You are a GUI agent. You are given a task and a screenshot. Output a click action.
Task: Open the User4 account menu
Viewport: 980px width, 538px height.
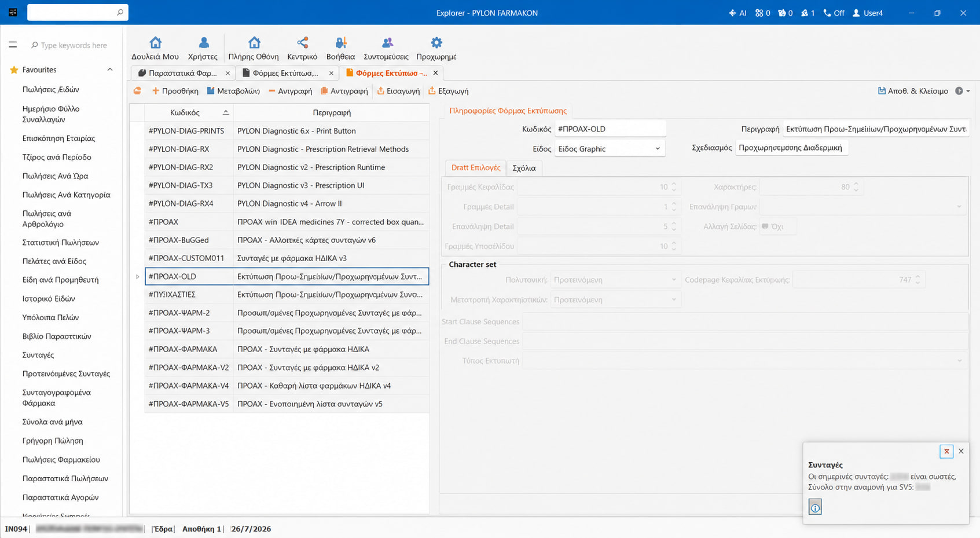pos(868,13)
